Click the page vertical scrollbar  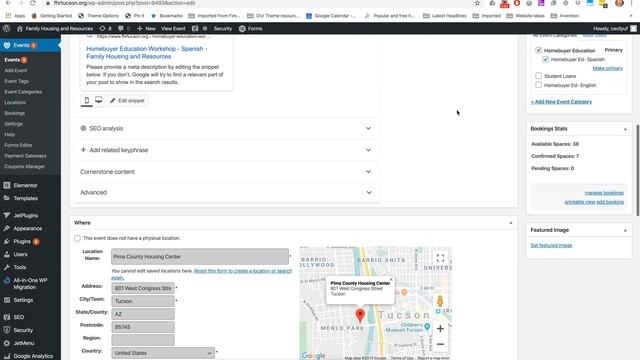tap(638, 170)
